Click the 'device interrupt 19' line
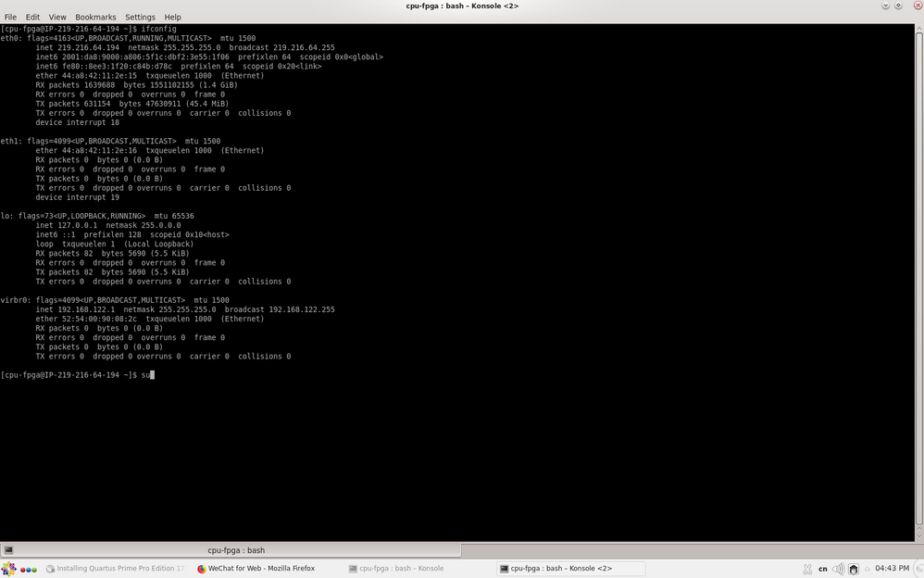This screenshot has height=578, width=924. tap(77, 197)
